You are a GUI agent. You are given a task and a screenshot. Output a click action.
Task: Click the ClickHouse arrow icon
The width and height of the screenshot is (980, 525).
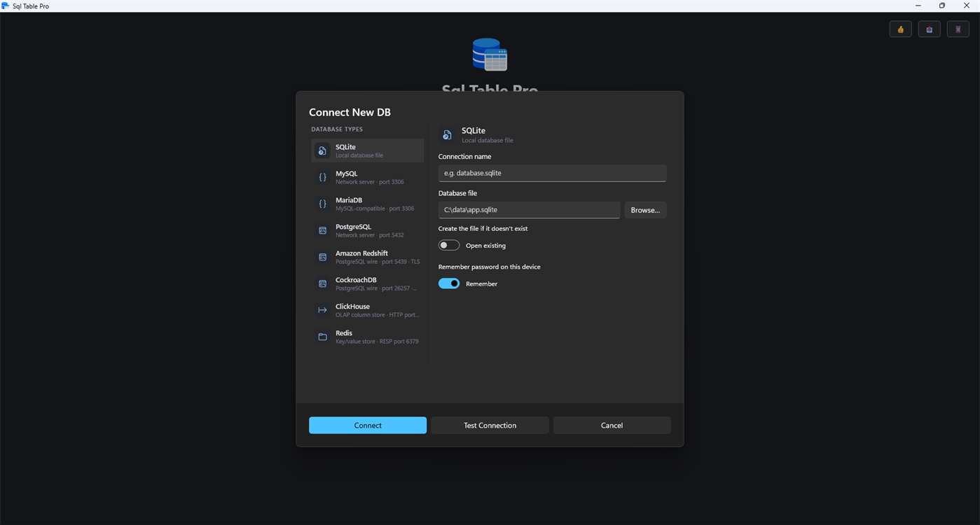tap(322, 310)
